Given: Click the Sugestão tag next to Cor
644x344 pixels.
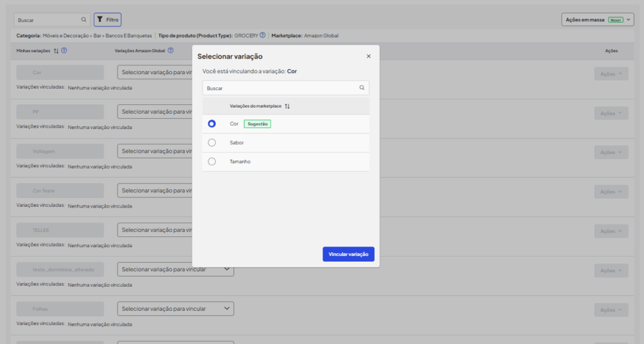Looking at the screenshot, I should click(258, 124).
